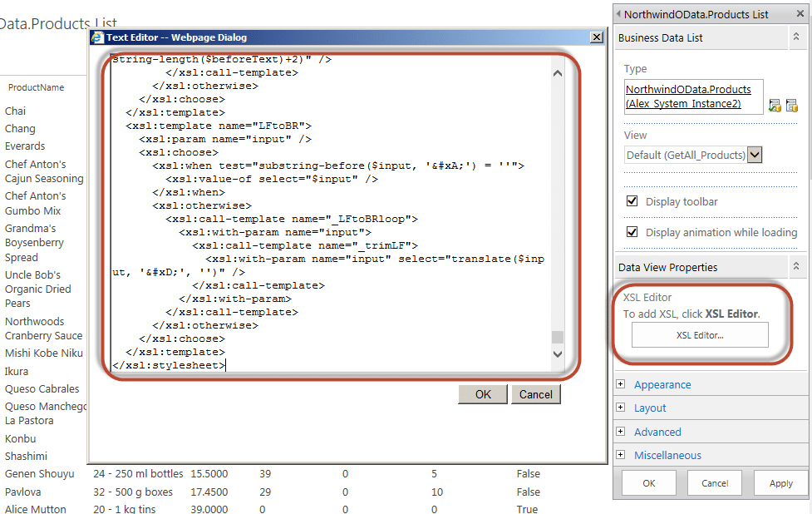Click the Alice Mutton product name
The width and height of the screenshot is (812, 514).
pyautogui.click(x=35, y=508)
